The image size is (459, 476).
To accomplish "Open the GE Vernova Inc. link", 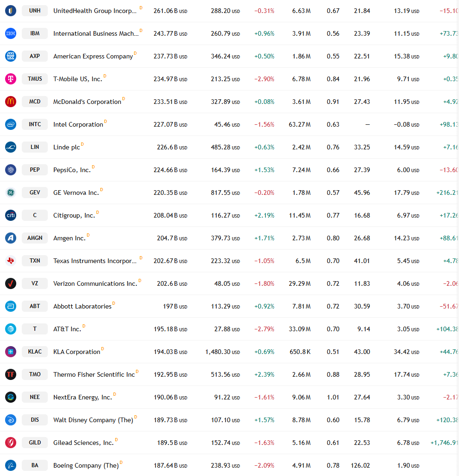I will [x=76, y=193].
